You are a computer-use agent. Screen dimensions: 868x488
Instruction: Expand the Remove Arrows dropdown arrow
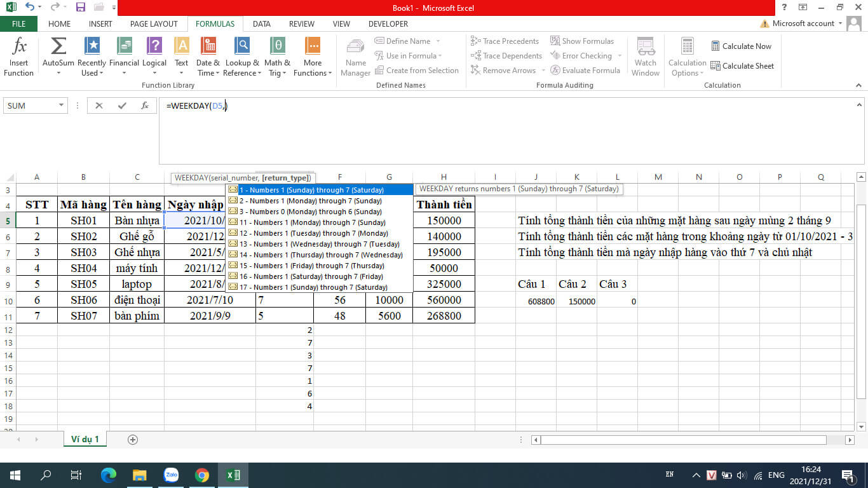click(542, 71)
